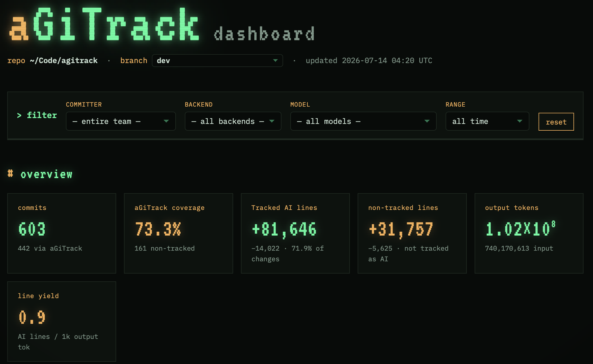Image resolution: width=593 pixels, height=364 pixels.
Task: Click the '# overview' section heading
Action: pyautogui.click(x=40, y=174)
